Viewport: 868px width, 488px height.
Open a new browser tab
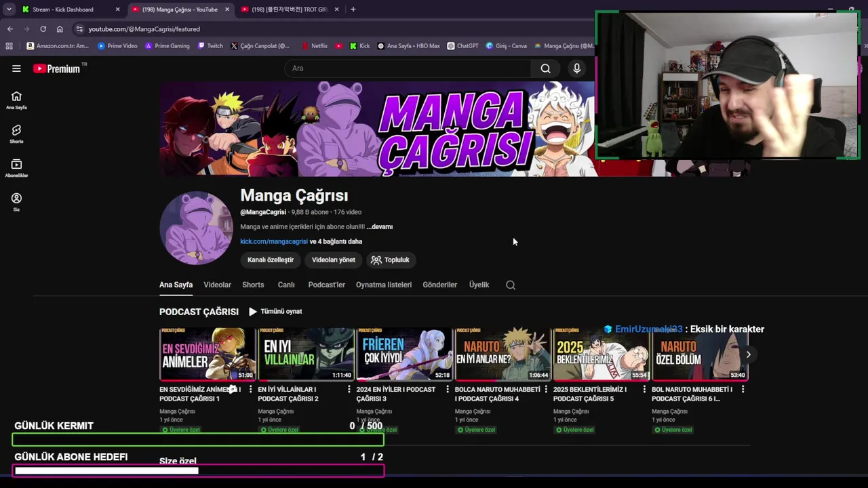(353, 9)
